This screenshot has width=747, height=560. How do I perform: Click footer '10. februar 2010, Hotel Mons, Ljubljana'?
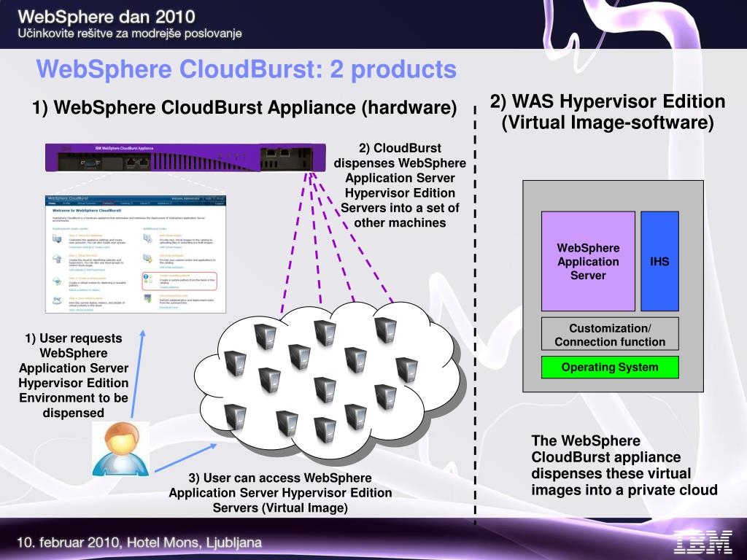pos(139,542)
